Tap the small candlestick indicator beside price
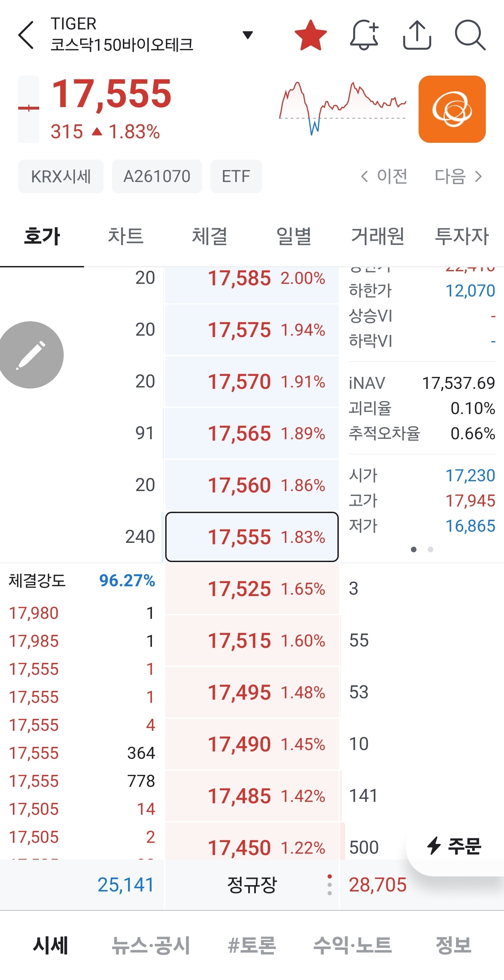Image resolution: width=504 pixels, height=980 pixels. [29, 109]
